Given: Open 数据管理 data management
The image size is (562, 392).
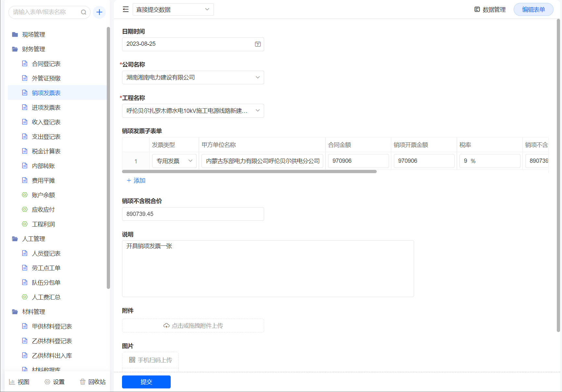Looking at the screenshot, I should [490, 10].
